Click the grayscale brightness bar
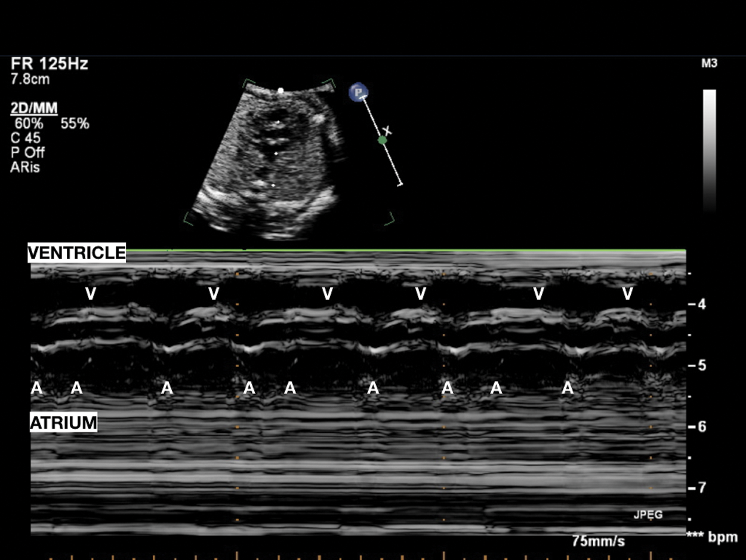The width and height of the screenshot is (746, 560). click(x=709, y=149)
